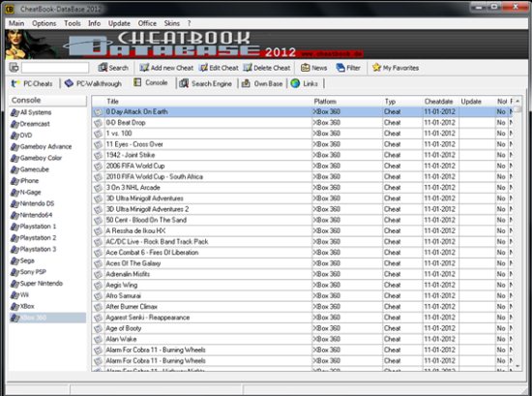Select '2006 FIFA World Cup' row
The height and width of the screenshot is (396, 532).
pos(303,167)
